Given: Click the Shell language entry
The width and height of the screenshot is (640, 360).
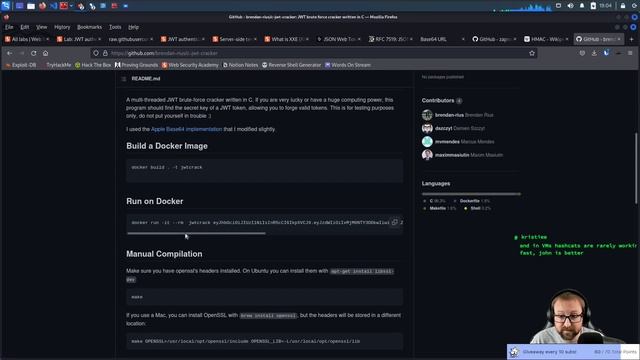Looking at the screenshot, I should [478, 208].
